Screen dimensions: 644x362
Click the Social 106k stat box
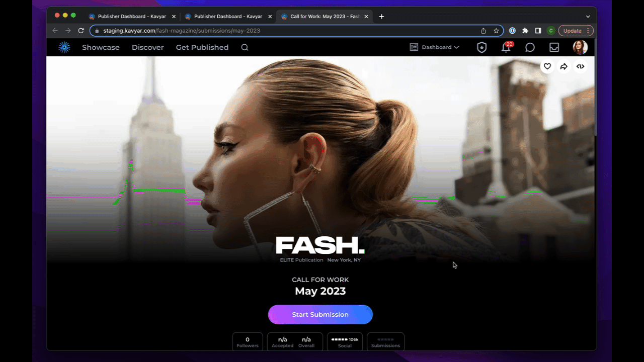click(345, 342)
